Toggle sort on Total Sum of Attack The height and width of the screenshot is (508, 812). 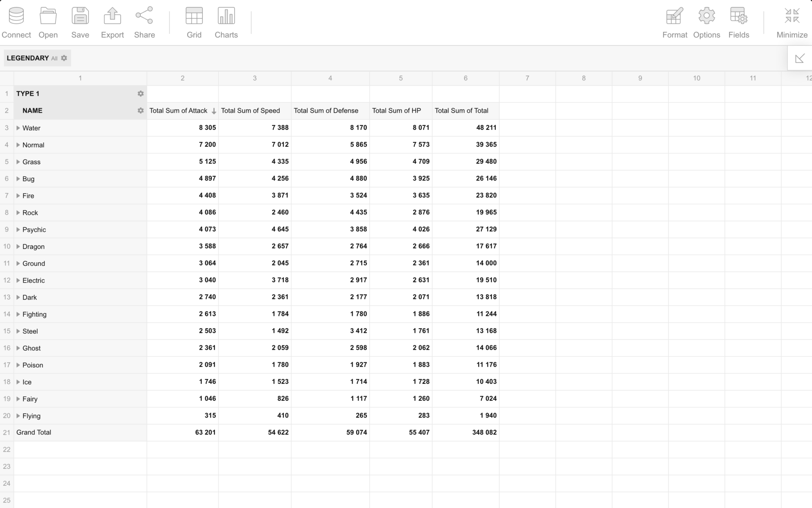[214, 111]
